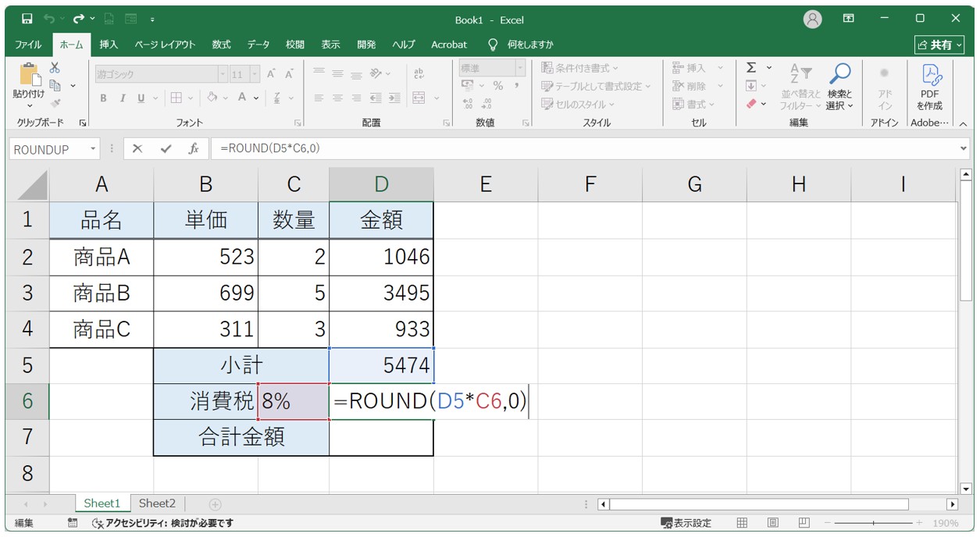Click アクセシビリティ: 検討が必要です status
Image resolution: width=980 pixels, height=537 pixels.
[x=162, y=523]
